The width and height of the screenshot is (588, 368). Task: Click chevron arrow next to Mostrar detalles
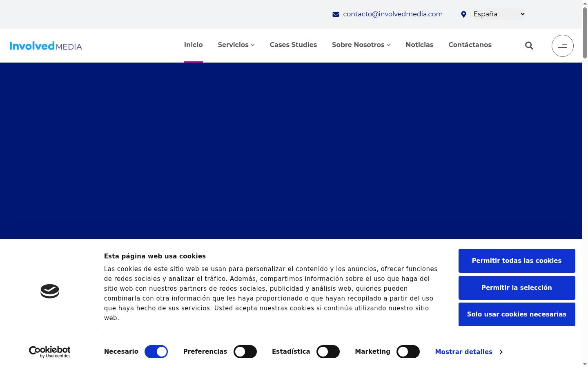point(501,352)
